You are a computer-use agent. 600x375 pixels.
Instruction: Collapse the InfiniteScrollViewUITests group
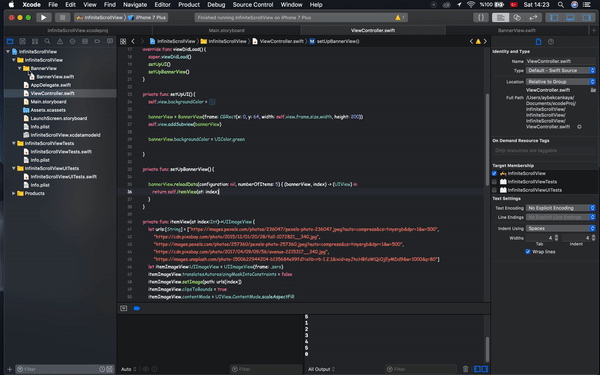14,168
